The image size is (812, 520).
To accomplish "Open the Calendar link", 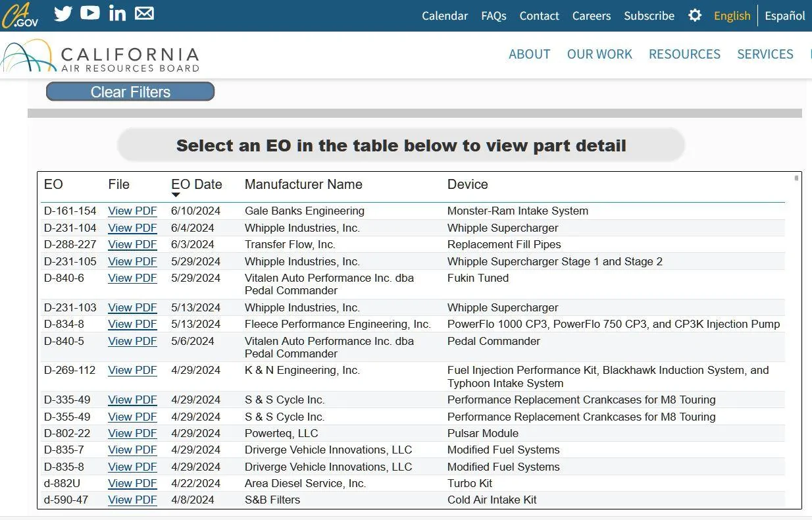I will [445, 16].
